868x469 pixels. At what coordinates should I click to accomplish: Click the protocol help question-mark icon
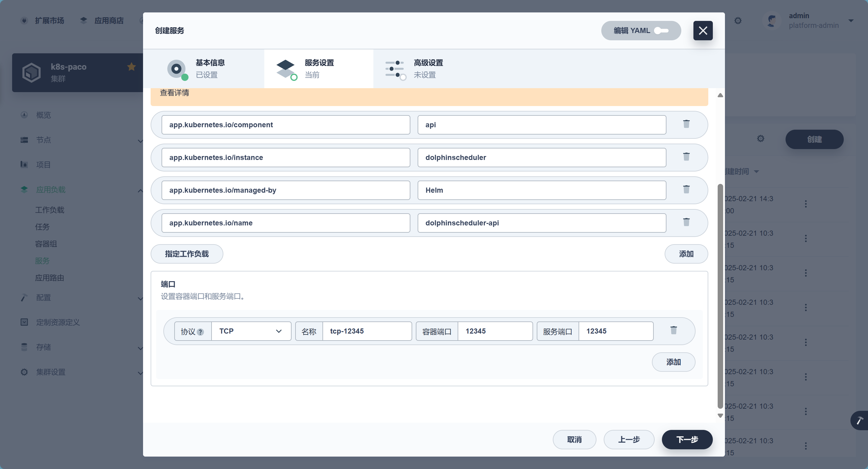[x=200, y=332]
